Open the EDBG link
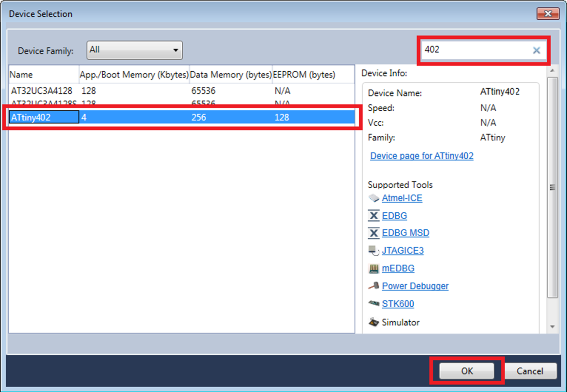Screen dimensions: 567x392 pos(394,216)
